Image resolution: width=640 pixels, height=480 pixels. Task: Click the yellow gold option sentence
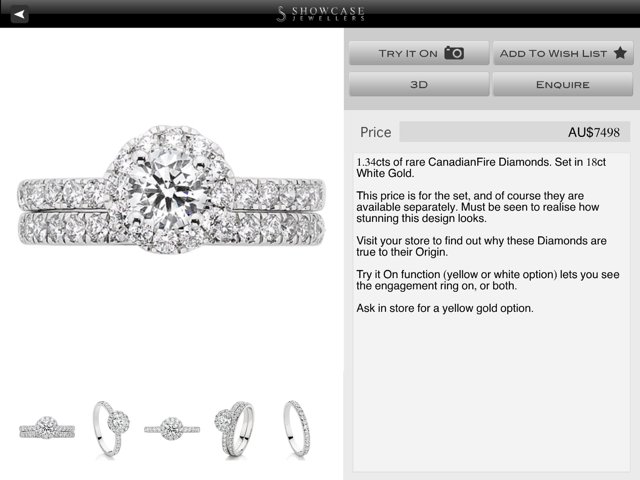coord(445,308)
